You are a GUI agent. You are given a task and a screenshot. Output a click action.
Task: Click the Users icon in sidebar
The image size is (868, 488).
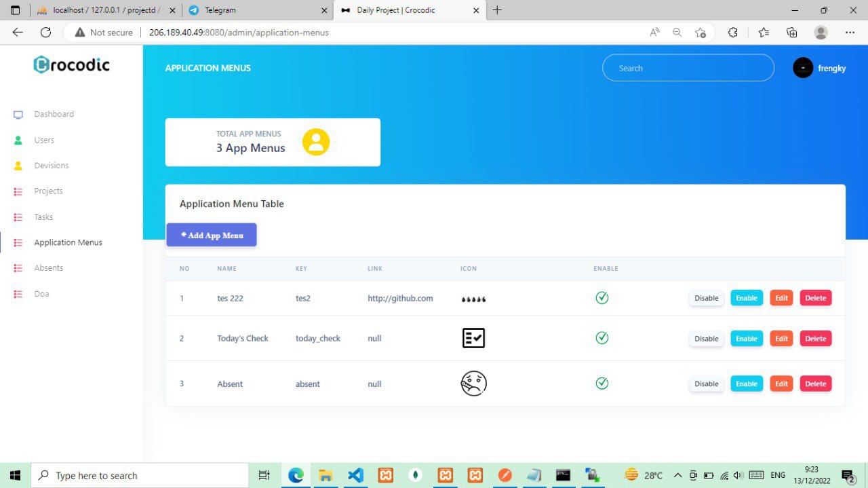18,140
